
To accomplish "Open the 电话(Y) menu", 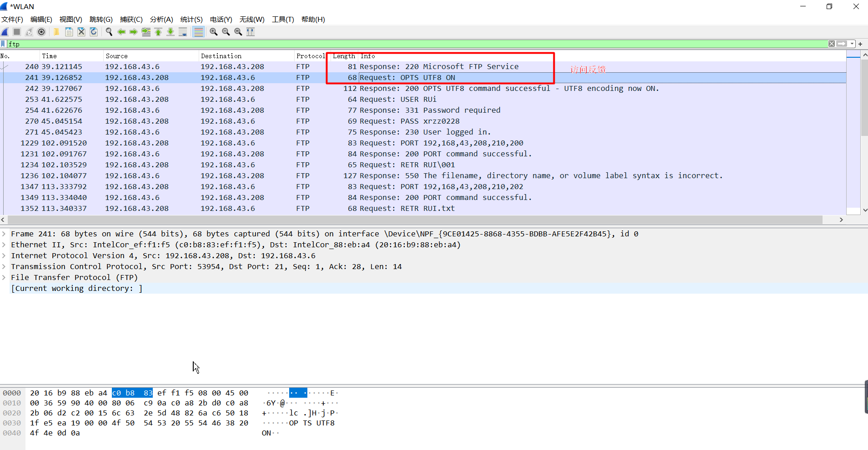I will coord(221,20).
